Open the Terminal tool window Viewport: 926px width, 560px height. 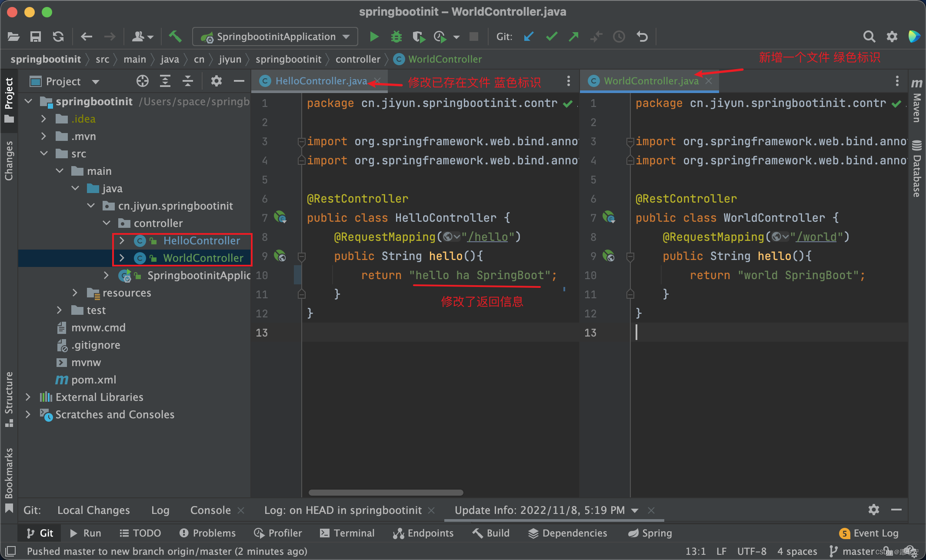coord(347,533)
